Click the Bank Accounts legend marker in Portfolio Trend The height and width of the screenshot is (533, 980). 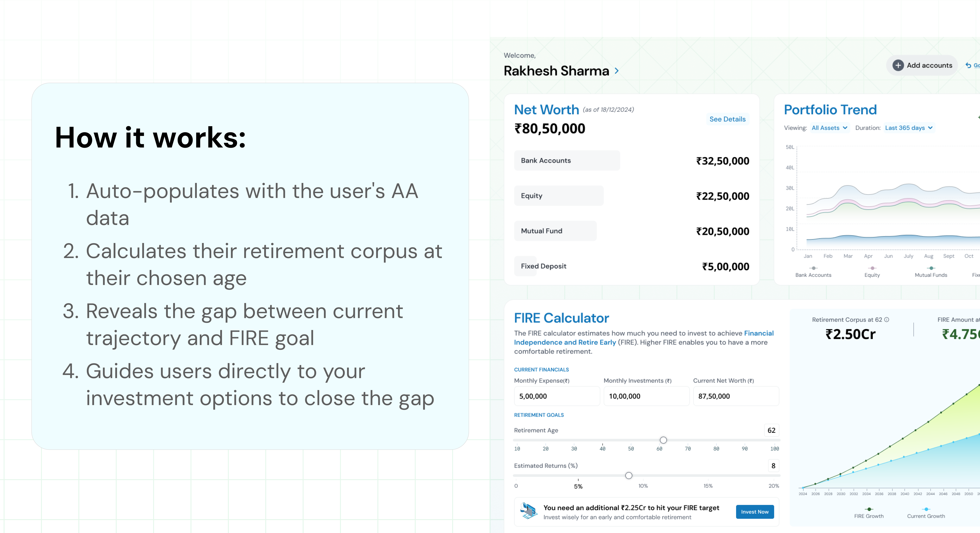813,268
